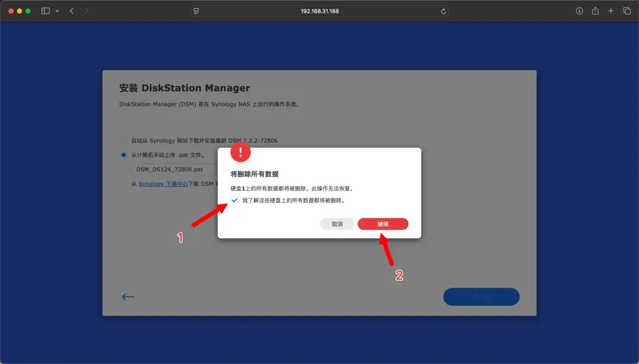Click the dimmed 下一步 next button

[481, 297]
